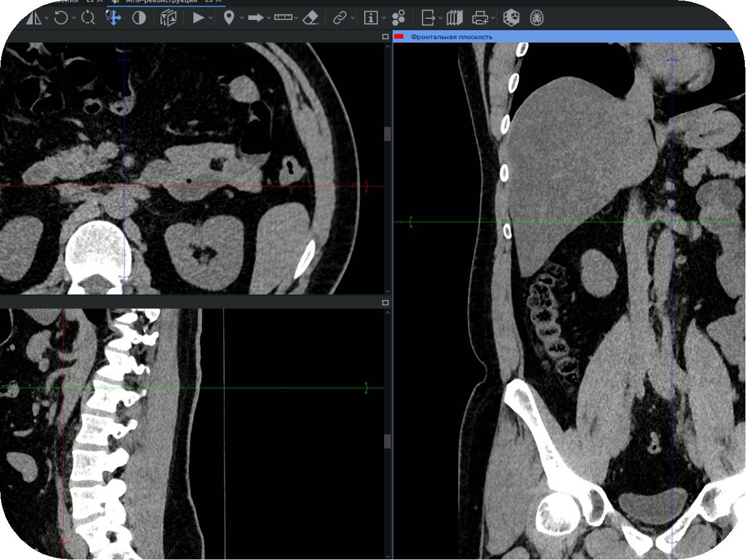The width and height of the screenshot is (746, 560).
Task: Expand the print dropdown arrow
Action: (x=493, y=18)
